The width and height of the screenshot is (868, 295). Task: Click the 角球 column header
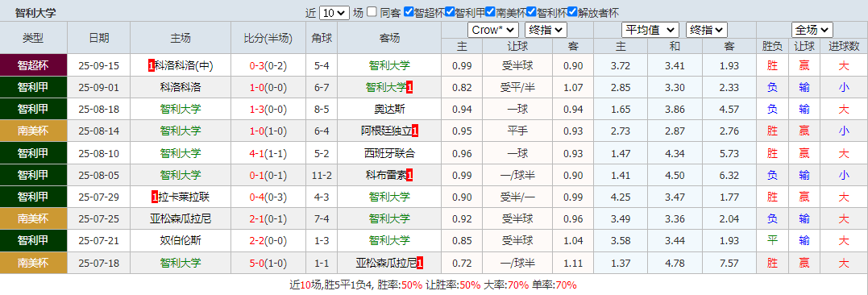(x=322, y=38)
